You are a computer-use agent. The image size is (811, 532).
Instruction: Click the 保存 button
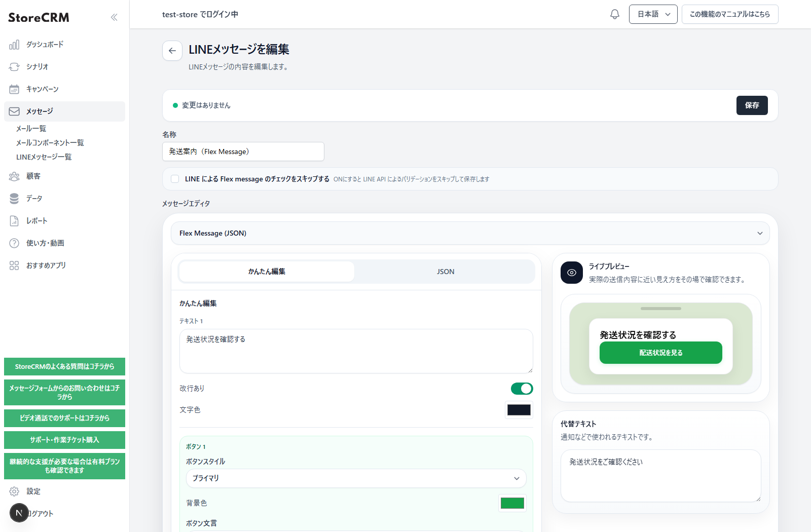click(x=752, y=105)
